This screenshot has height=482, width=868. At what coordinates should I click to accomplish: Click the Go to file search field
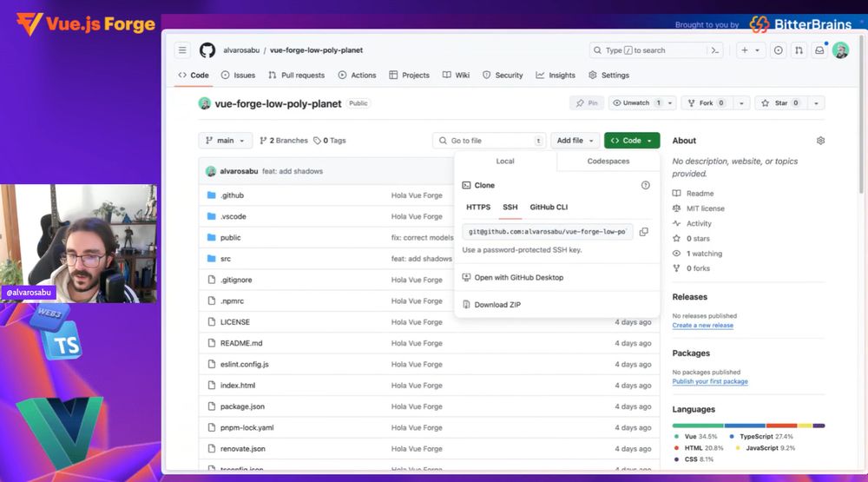(x=490, y=141)
